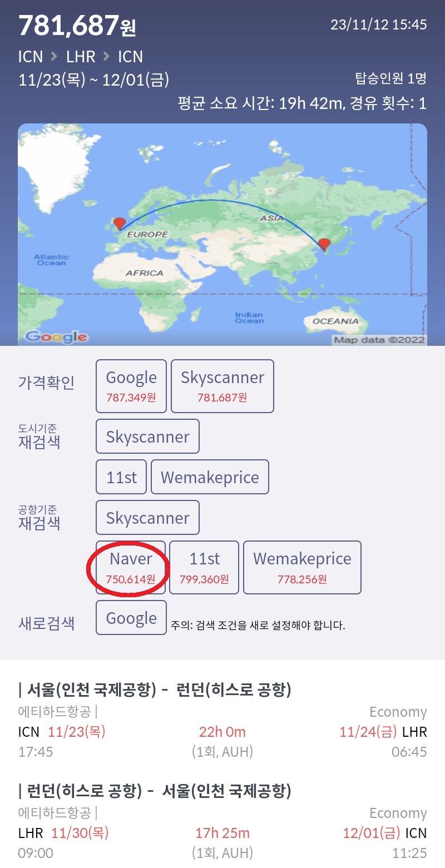445x868 pixels.
Task: Start a new Google search via 새로검색
Action: pos(131,617)
